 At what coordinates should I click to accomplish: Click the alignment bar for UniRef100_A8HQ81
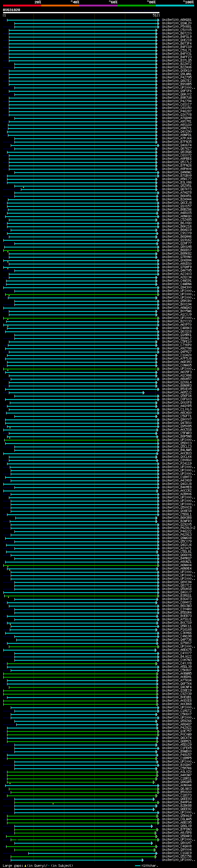coord(83,20)
